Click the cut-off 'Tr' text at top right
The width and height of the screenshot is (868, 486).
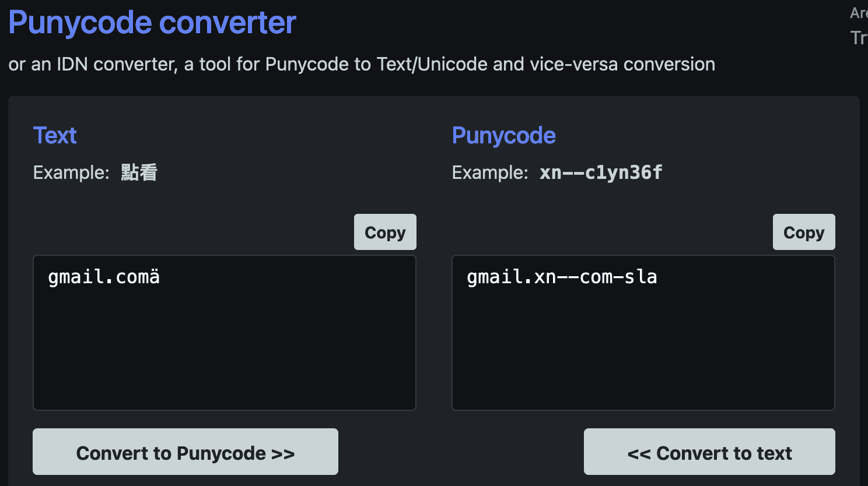858,38
